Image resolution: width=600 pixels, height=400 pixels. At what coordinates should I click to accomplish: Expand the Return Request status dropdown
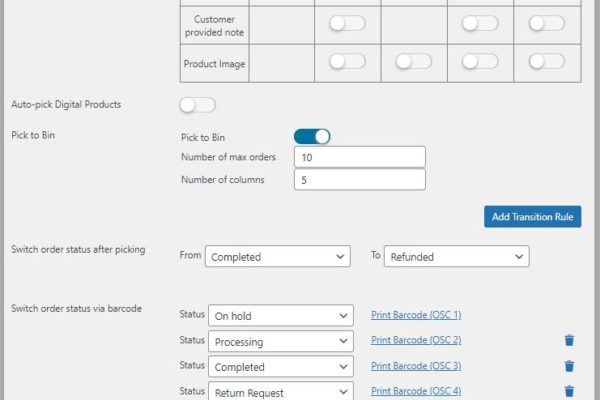click(x=280, y=392)
